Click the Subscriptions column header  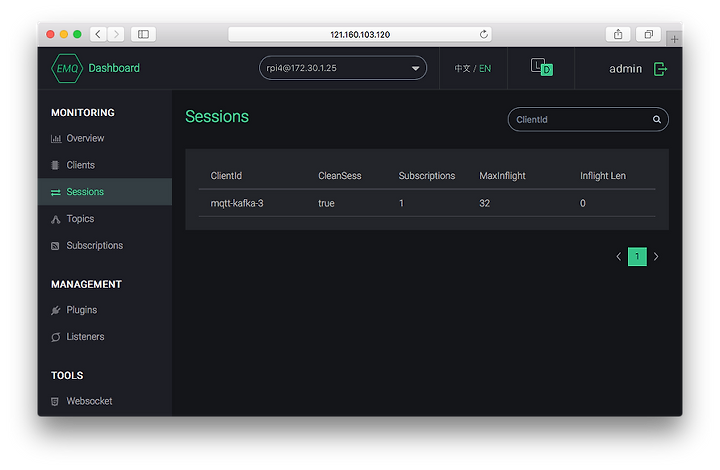coord(427,176)
